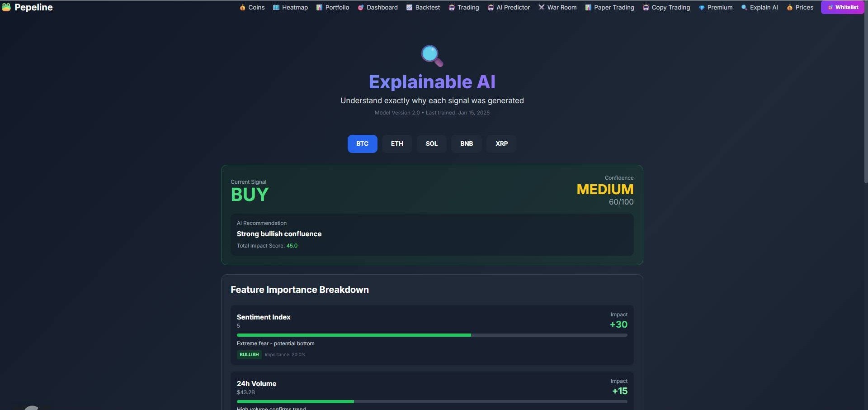Switch to the SOL tab

[432, 144]
